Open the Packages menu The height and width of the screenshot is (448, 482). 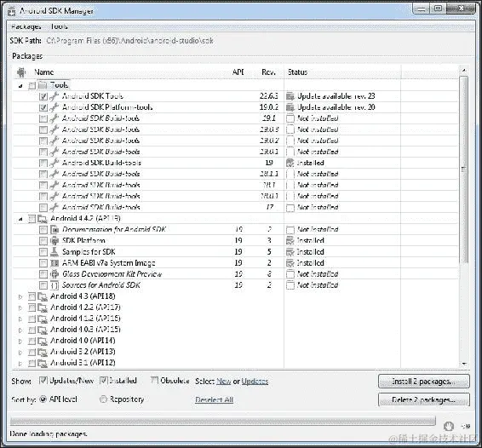pos(26,26)
